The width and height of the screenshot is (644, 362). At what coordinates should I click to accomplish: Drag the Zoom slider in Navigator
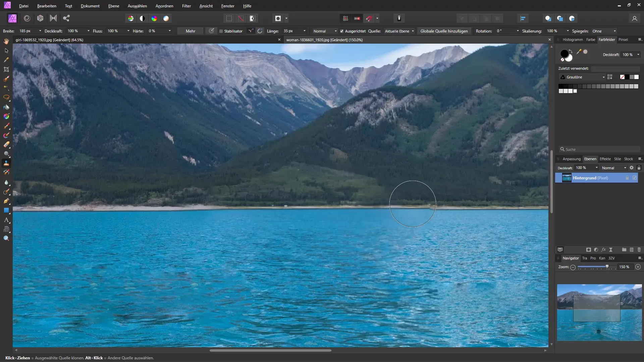click(x=607, y=266)
